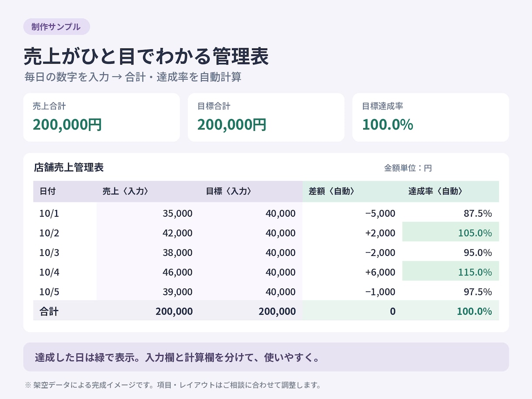Click the 日付 column header
532x399 pixels.
65,191
